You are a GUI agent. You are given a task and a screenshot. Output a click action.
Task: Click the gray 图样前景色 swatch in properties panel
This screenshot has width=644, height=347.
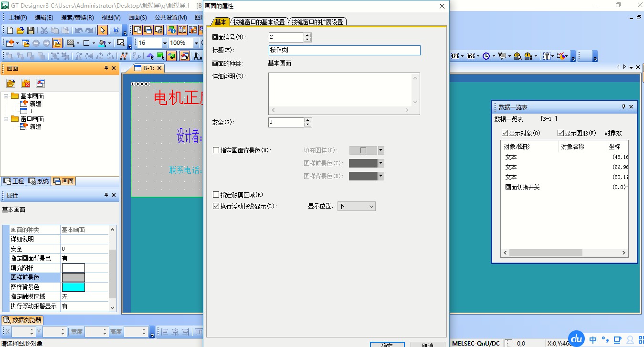pos(73,277)
